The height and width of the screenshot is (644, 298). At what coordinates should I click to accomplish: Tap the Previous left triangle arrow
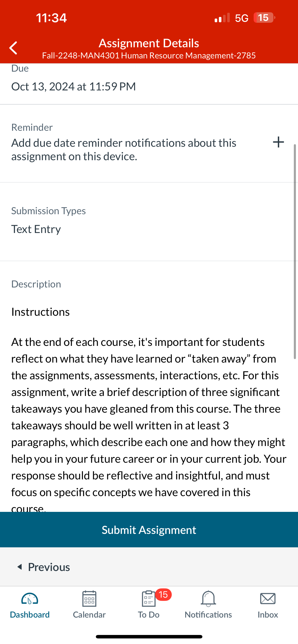(20, 567)
